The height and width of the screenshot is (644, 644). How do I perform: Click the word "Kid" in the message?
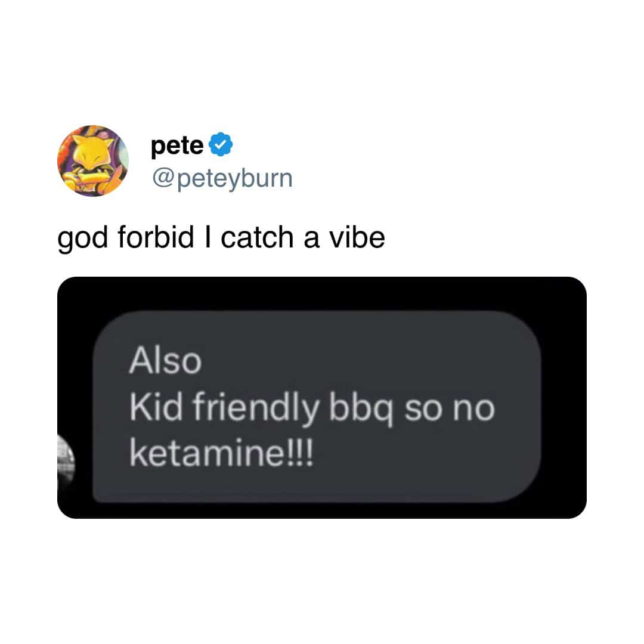[156, 407]
